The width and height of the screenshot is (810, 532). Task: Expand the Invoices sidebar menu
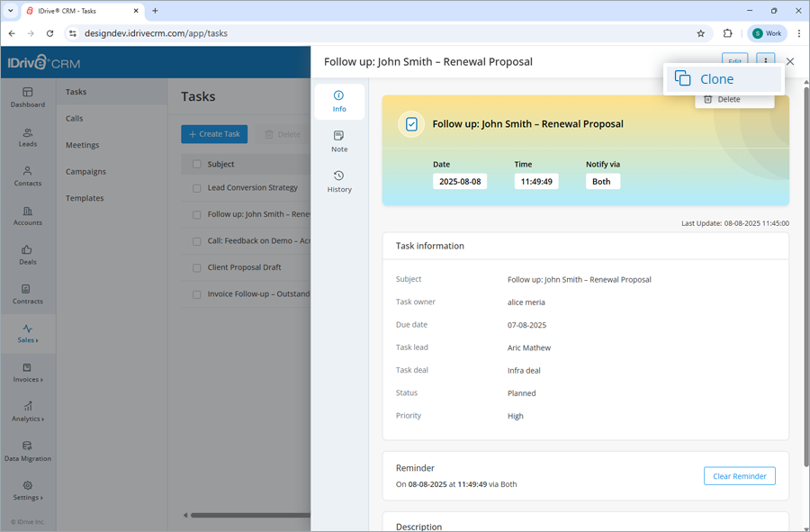(28, 374)
